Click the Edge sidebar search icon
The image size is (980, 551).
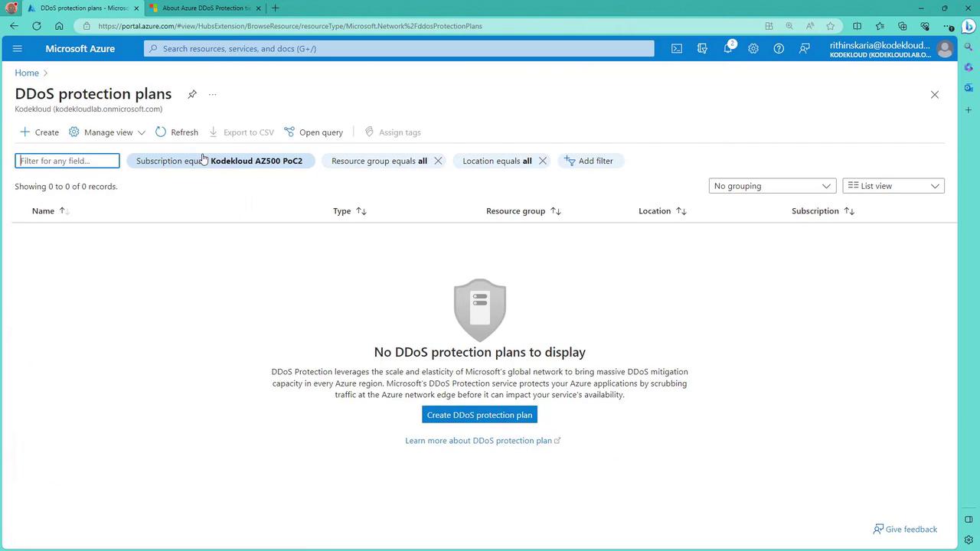[x=969, y=47]
